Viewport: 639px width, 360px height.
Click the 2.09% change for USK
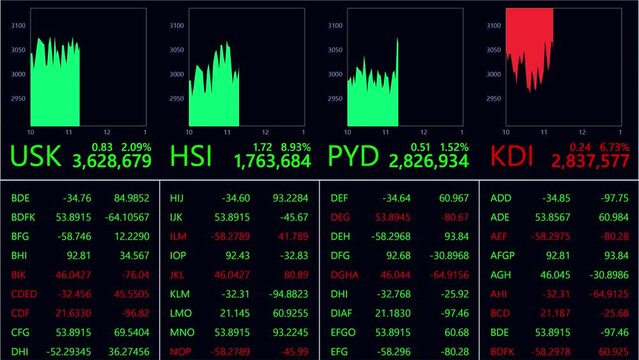(x=136, y=147)
